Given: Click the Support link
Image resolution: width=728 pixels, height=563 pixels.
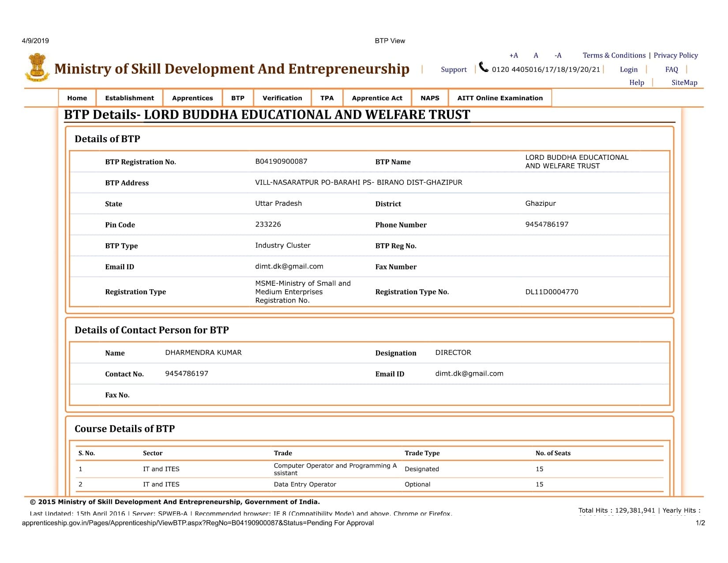Looking at the screenshot, I should (454, 69).
